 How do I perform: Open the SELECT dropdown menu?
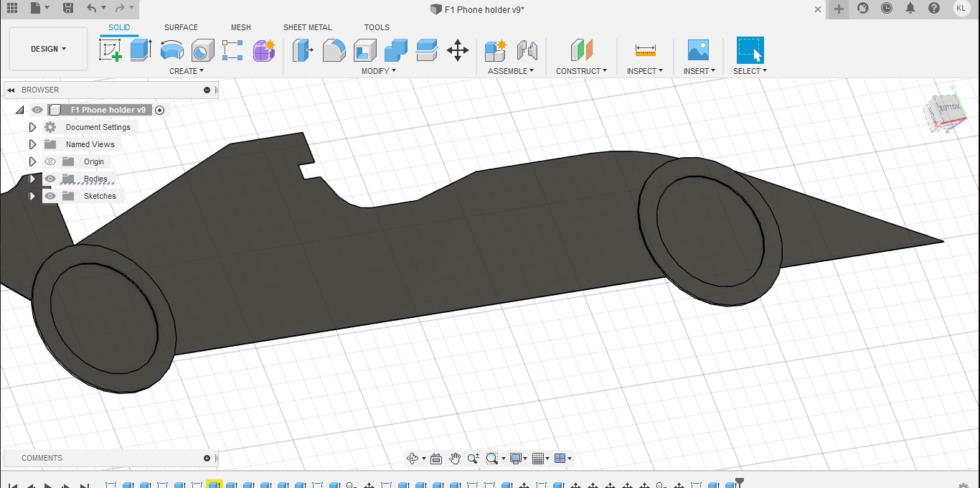(750, 71)
